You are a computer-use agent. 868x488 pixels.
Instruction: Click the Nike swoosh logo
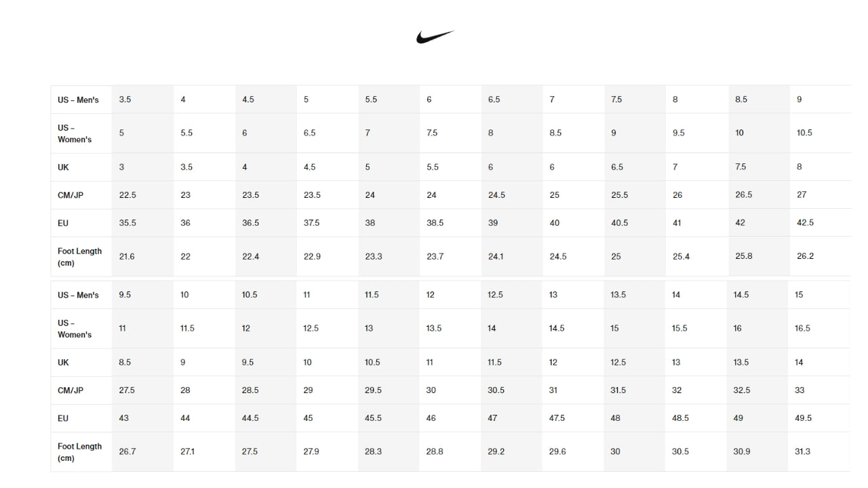[x=435, y=37]
